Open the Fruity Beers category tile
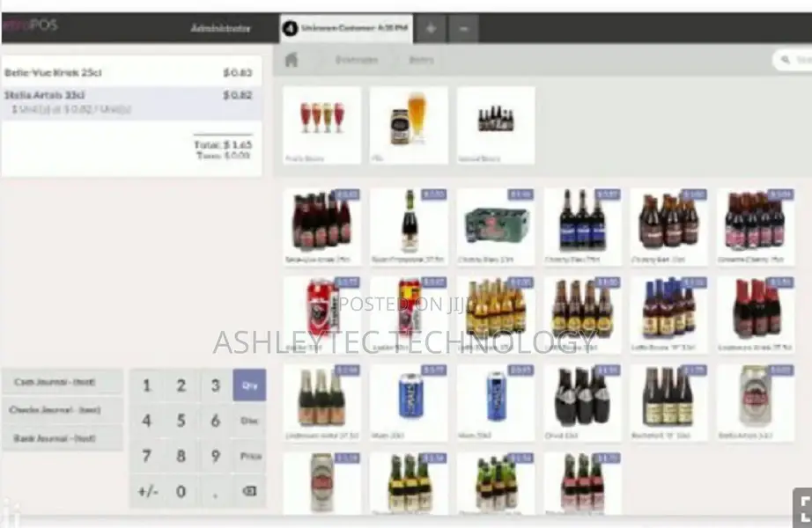Image resolution: width=812 pixels, height=528 pixels. click(321, 125)
